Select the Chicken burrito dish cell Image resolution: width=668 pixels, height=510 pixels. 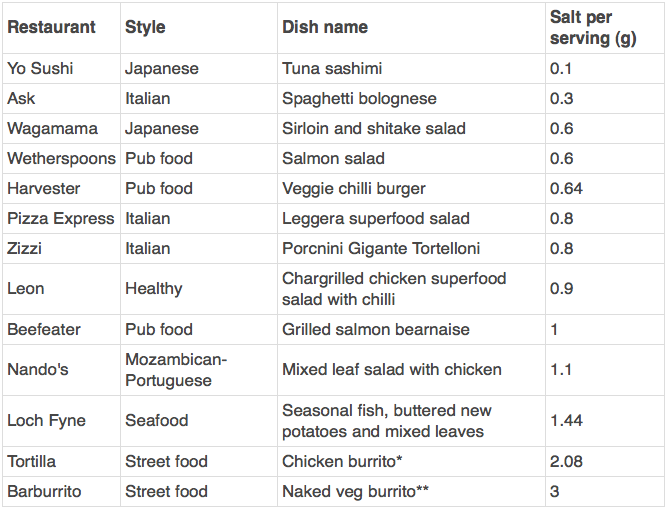pos(411,461)
